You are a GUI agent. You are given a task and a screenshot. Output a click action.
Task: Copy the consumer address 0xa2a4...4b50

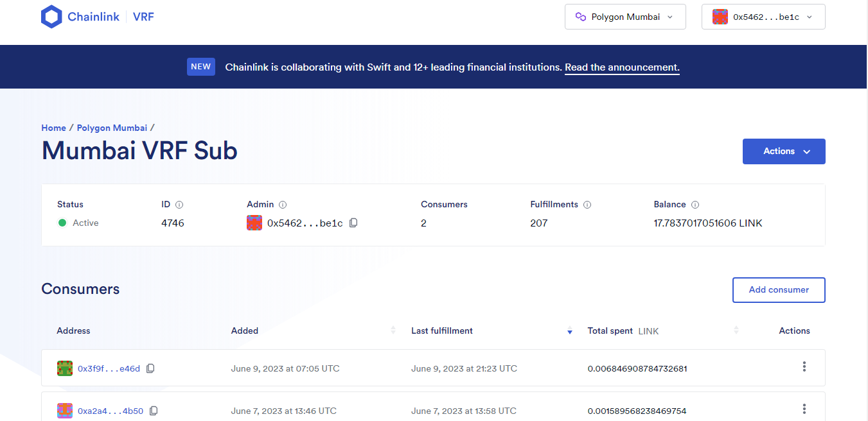click(x=154, y=411)
